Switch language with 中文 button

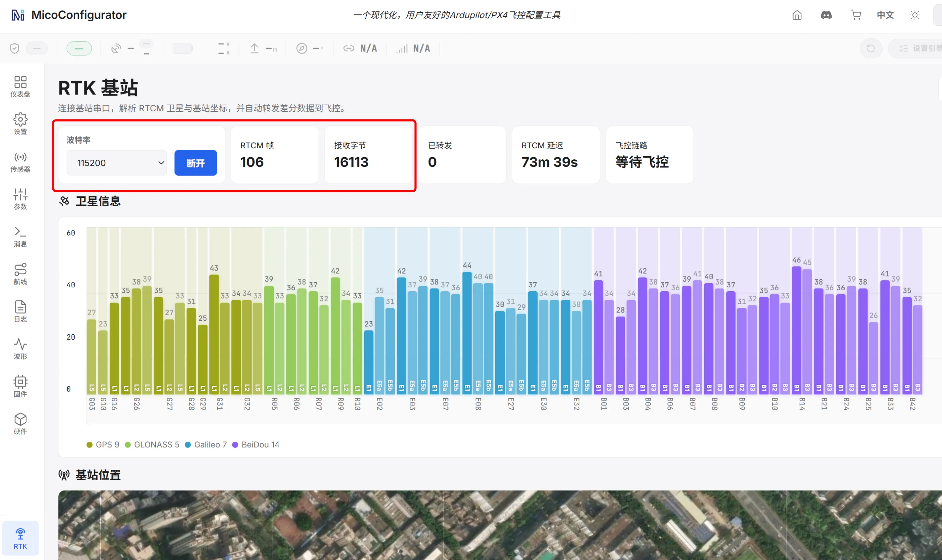[x=885, y=15]
